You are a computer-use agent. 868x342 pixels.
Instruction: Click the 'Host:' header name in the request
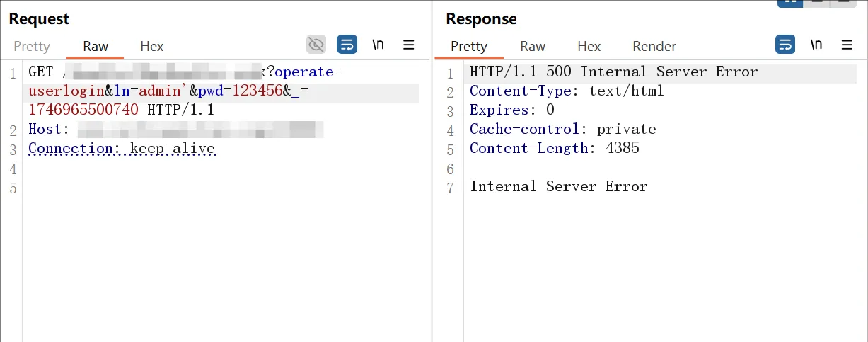coord(47,129)
